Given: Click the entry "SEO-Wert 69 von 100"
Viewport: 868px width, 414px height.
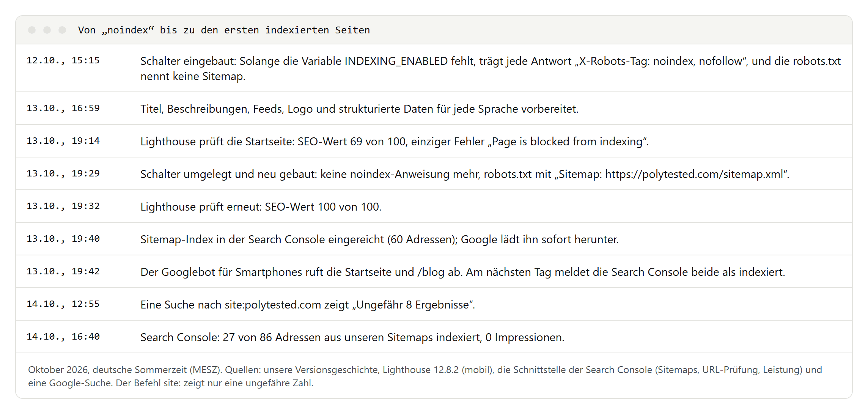Looking at the screenshot, I should (395, 142).
